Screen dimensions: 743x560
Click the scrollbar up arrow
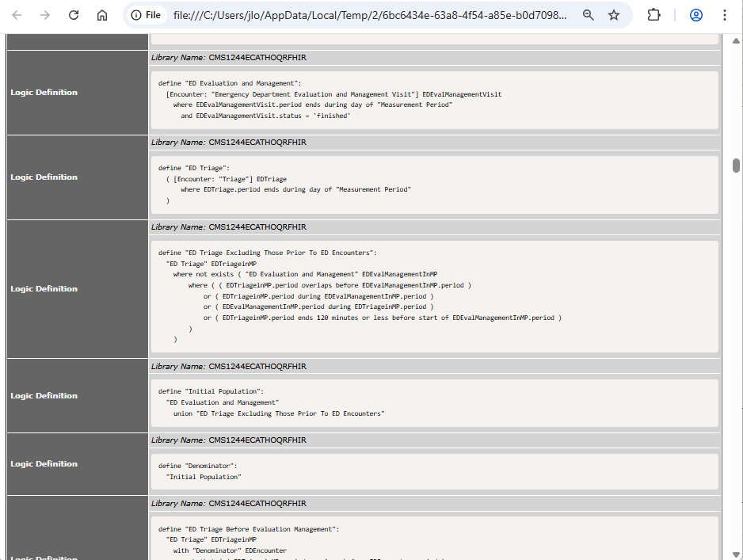tap(736, 40)
